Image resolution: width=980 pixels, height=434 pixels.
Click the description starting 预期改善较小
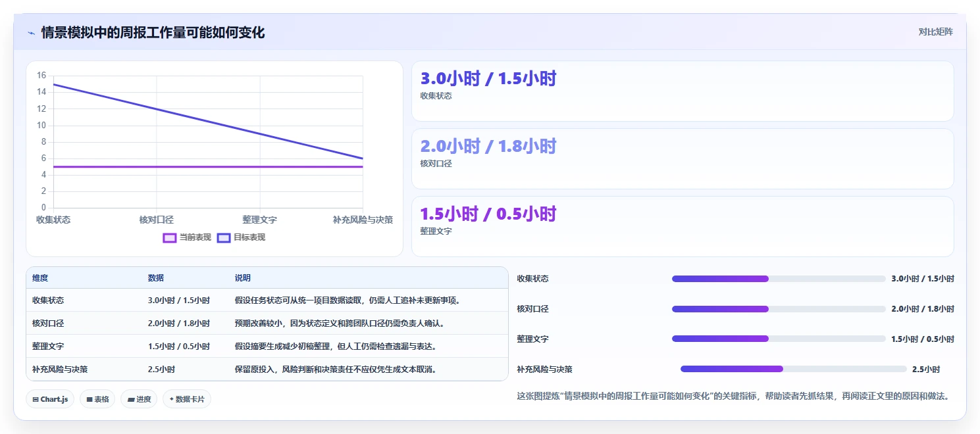[340, 324]
